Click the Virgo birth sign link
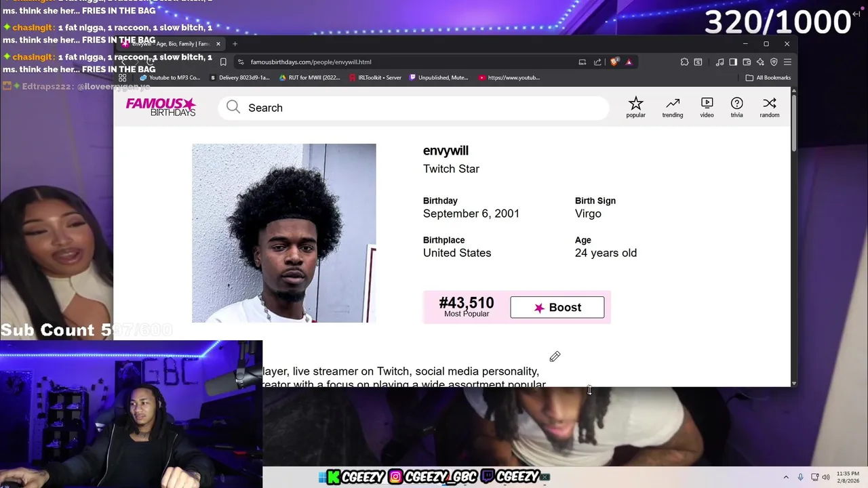 (588, 213)
